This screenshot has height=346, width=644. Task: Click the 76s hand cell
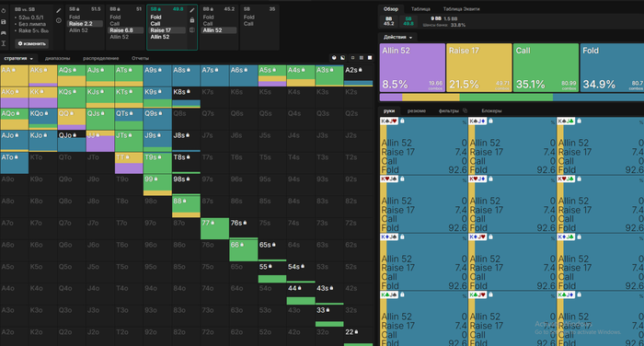point(244,229)
